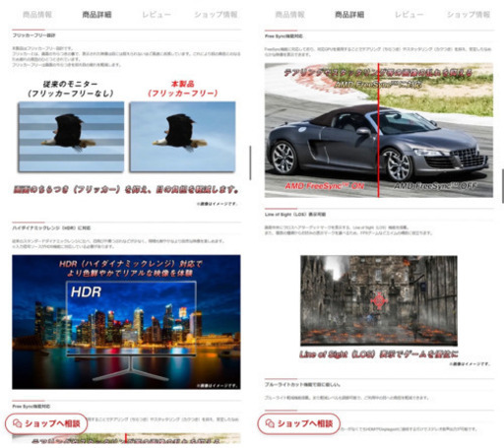Click right ショップへ相談 button

299,423
